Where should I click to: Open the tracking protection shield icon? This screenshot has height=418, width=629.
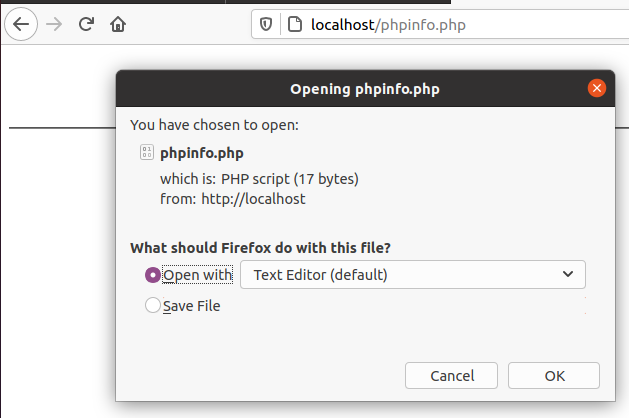(266, 24)
